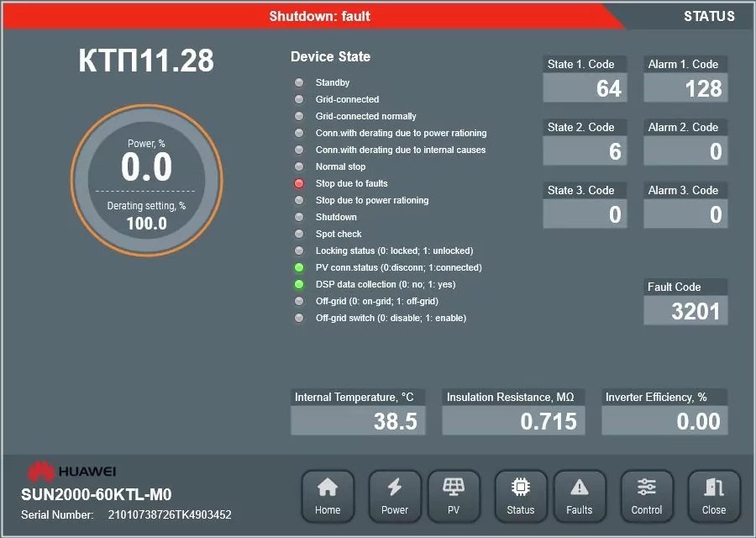The width and height of the screenshot is (756, 538).
Task: Click the Alarm 3. Code value 0
Action: (685, 214)
